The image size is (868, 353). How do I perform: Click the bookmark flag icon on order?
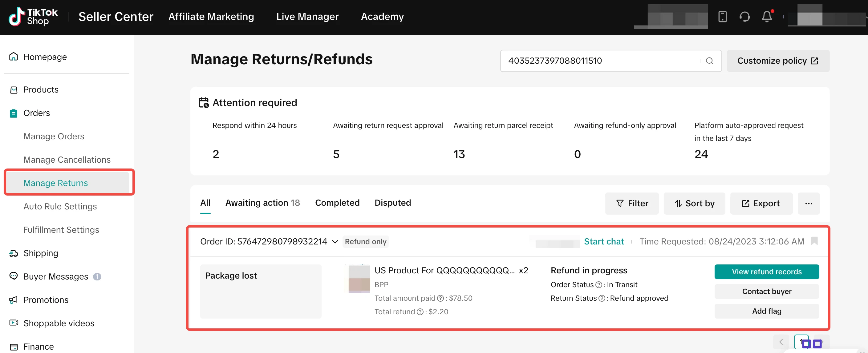pyautogui.click(x=814, y=241)
